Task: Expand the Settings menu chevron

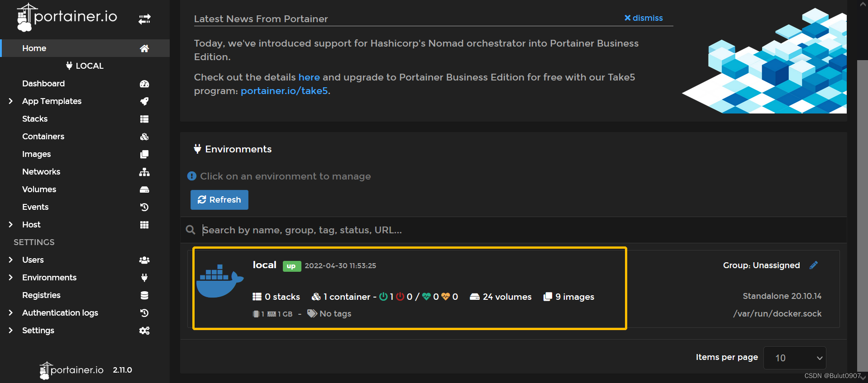Action: pyautogui.click(x=10, y=330)
